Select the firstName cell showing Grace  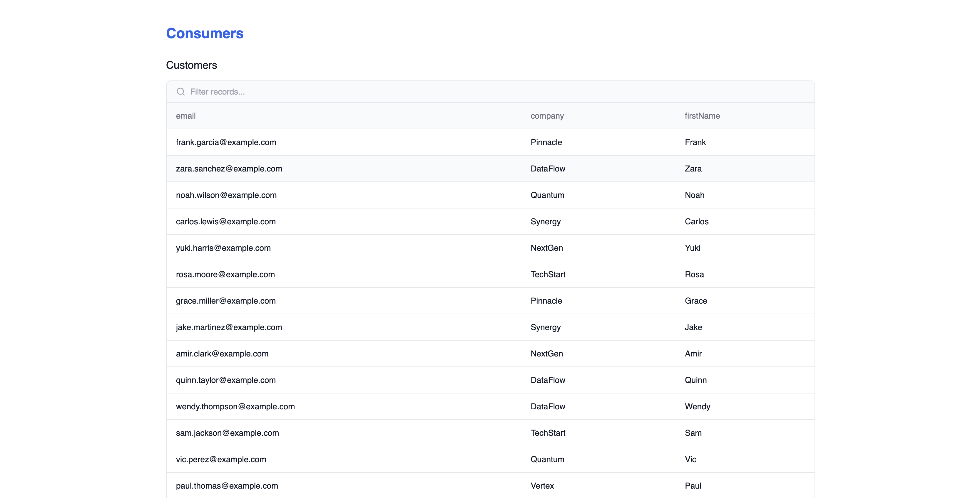(696, 301)
